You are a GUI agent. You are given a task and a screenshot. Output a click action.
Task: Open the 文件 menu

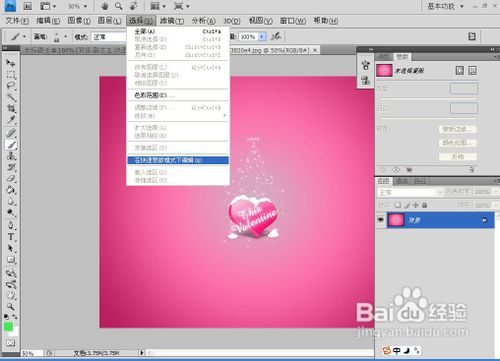(17, 21)
